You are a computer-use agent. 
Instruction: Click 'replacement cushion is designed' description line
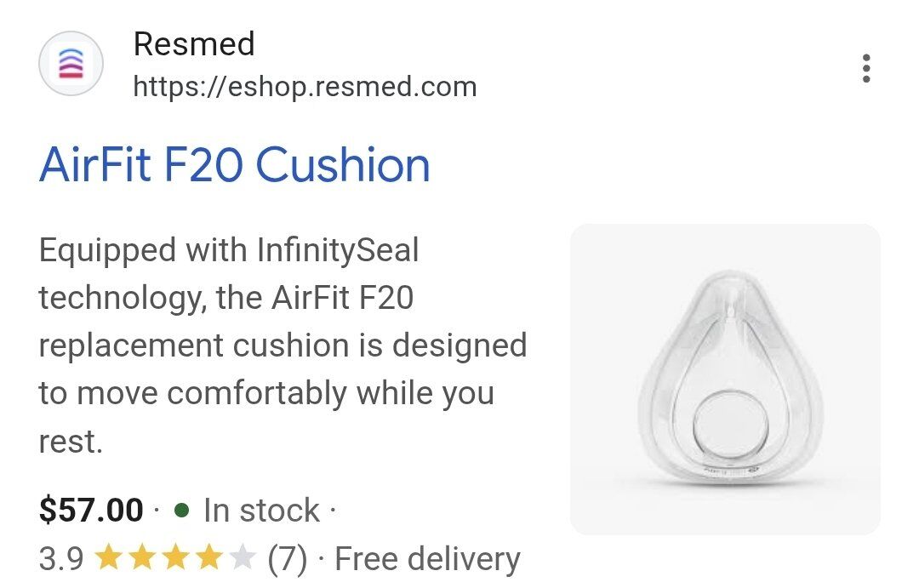[283, 346]
